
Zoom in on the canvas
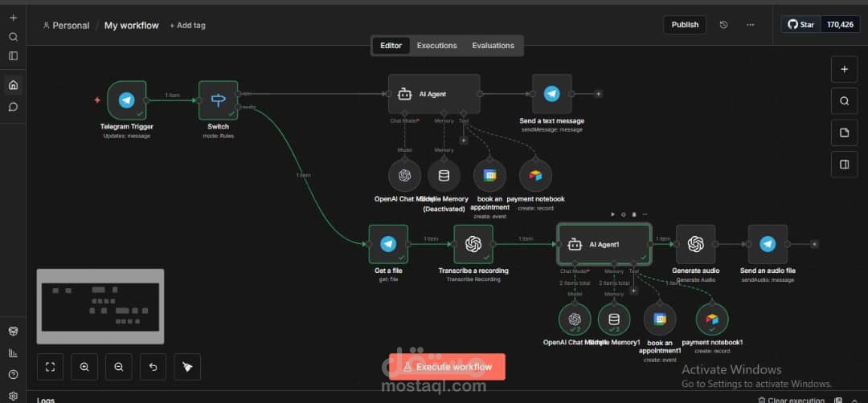pos(84,367)
